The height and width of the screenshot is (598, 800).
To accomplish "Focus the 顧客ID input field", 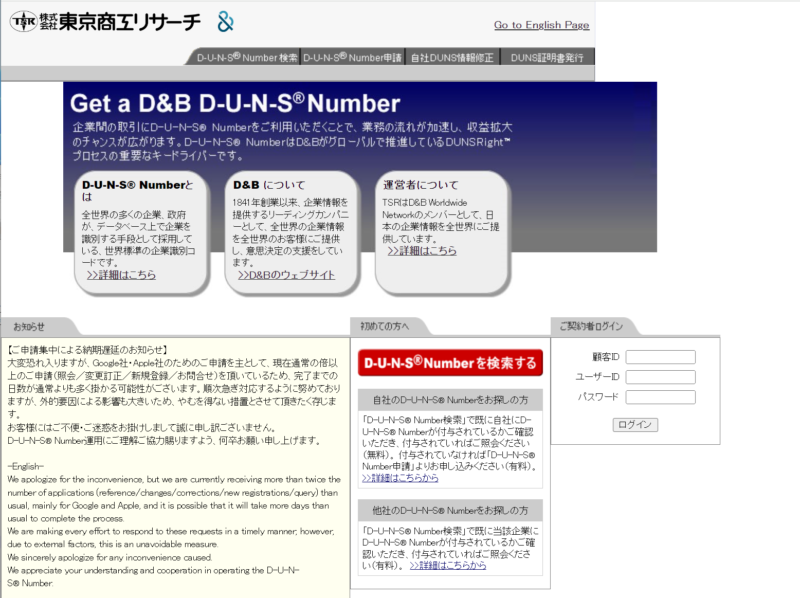I will [660, 357].
